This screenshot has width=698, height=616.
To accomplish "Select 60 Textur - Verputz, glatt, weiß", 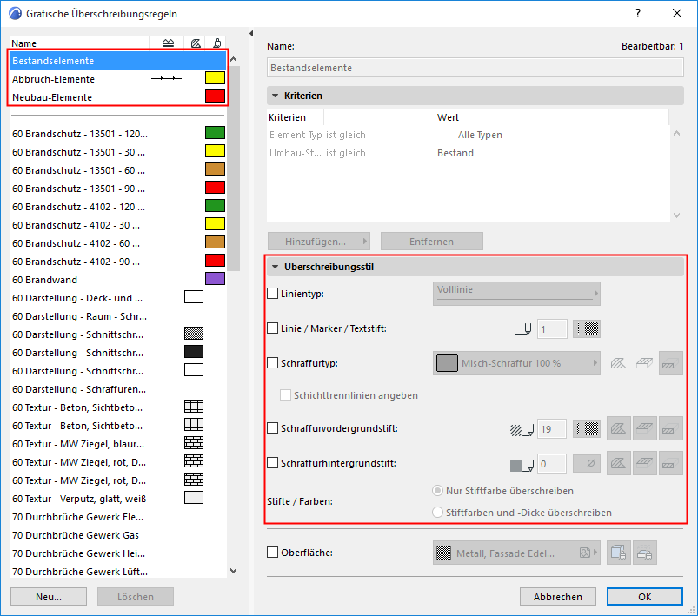I will [x=117, y=499].
